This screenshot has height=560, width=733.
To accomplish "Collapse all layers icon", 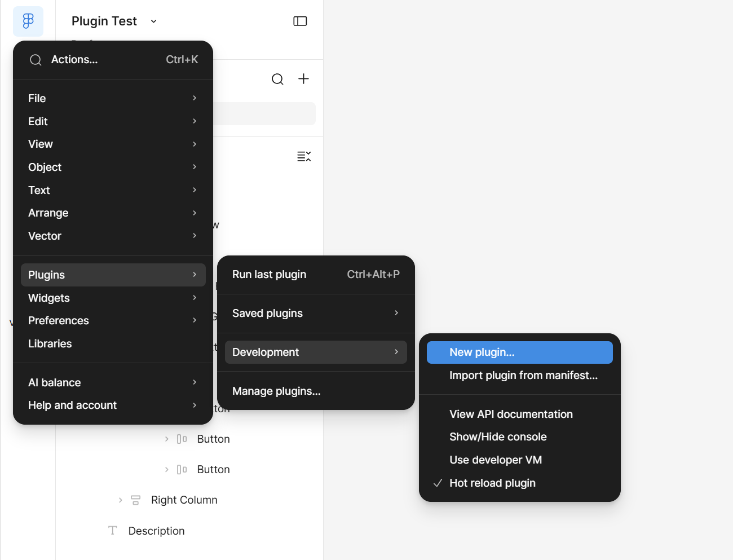I will click(304, 156).
